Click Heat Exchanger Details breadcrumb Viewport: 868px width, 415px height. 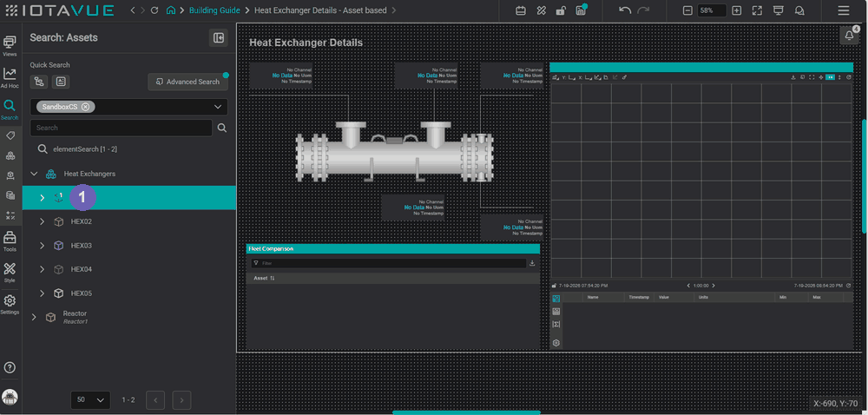point(320,10)
